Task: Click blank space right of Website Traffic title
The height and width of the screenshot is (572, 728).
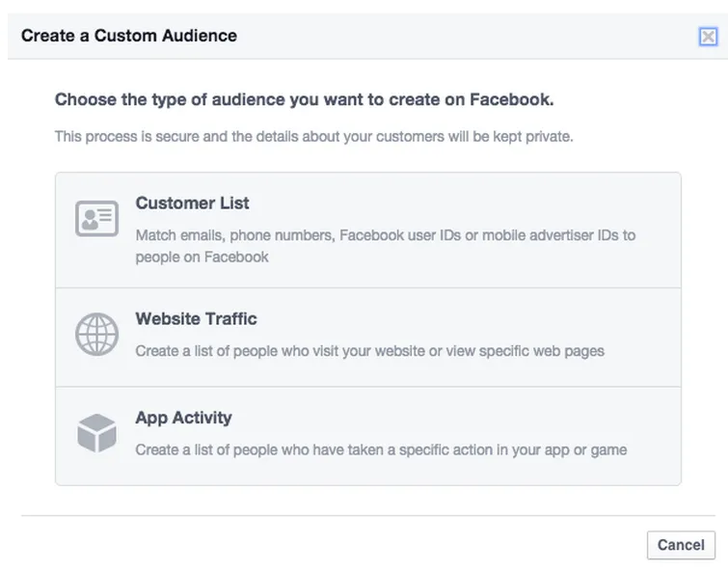Action: tap(463, 319)
